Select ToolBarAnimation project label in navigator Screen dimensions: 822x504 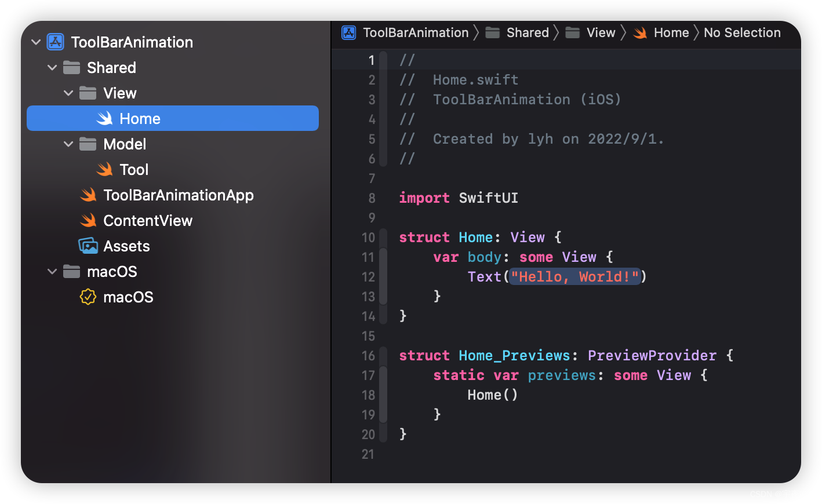132,42
